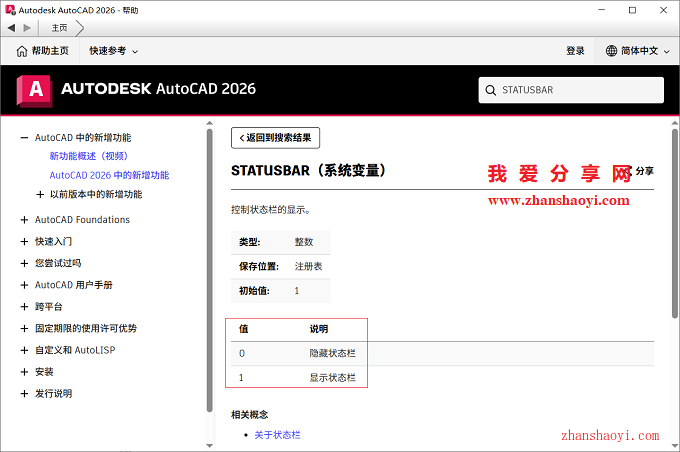The width and height of the screenshot is (680, 452).
Task: Expand 发行说明 tree node
Action: point(24,393)
